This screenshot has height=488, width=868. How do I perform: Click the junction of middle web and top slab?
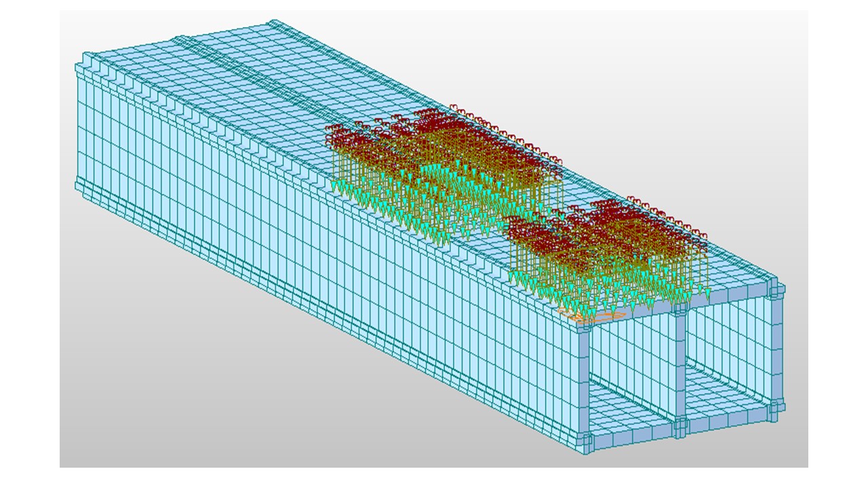680,307
